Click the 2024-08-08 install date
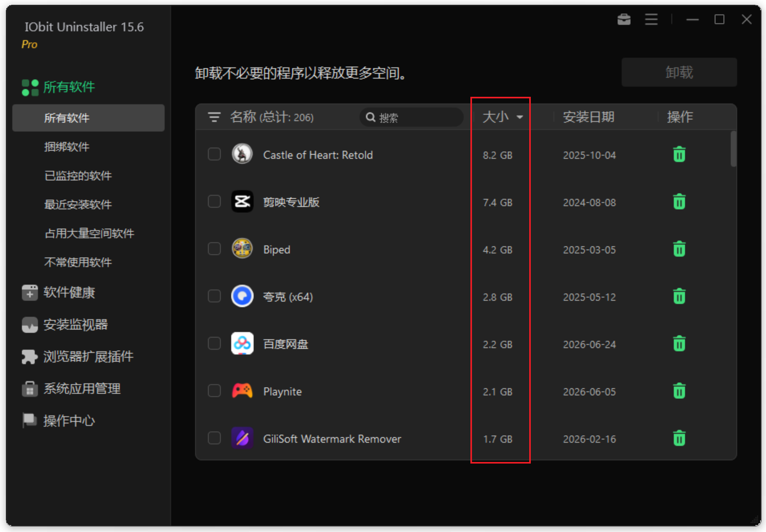This screenshot has width=766, height=532. [589, 203]
